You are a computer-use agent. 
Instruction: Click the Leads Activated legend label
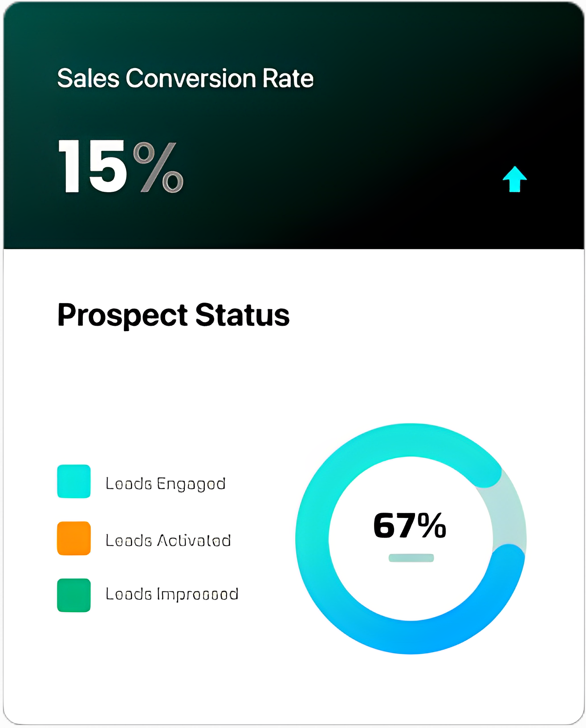[168, 541]
